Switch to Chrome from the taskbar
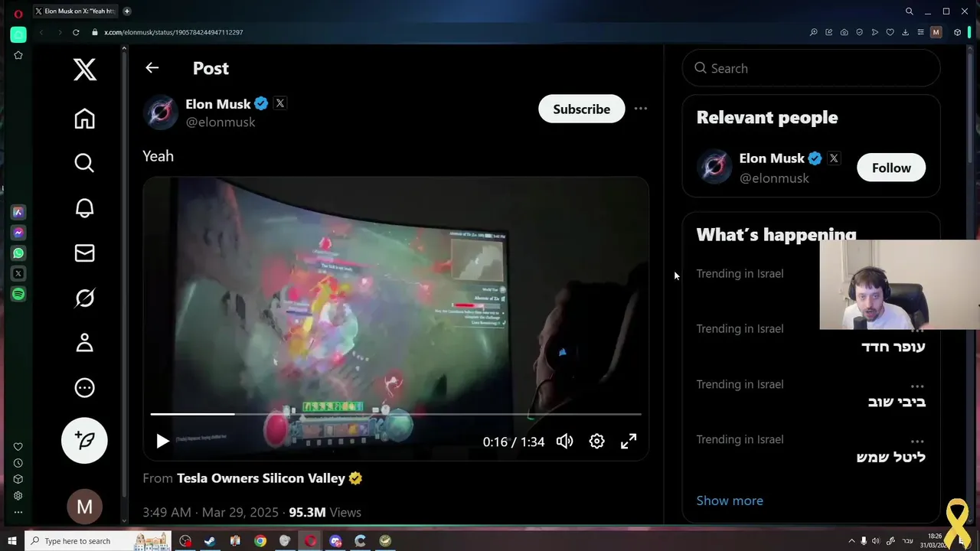 (260, 541)
